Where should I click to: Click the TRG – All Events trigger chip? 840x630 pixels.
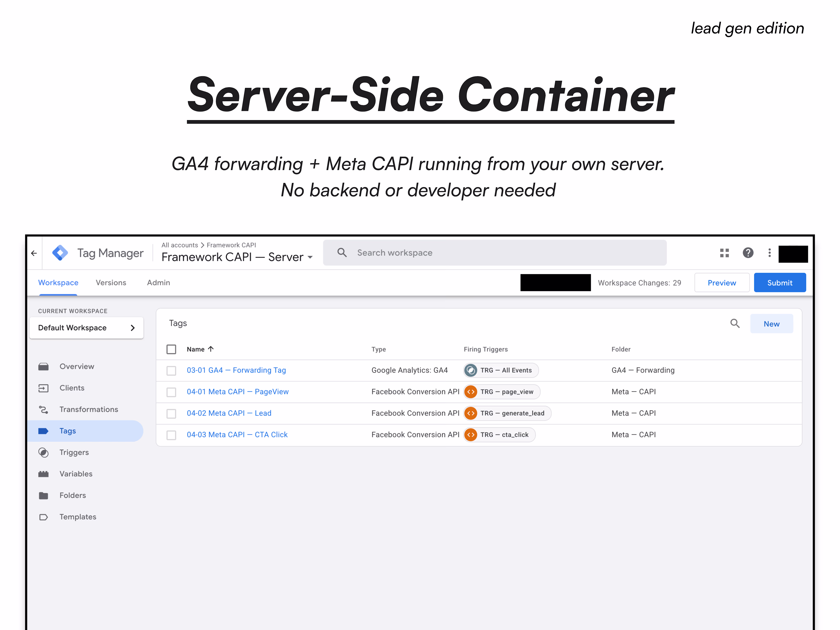(x=501, y=370)
